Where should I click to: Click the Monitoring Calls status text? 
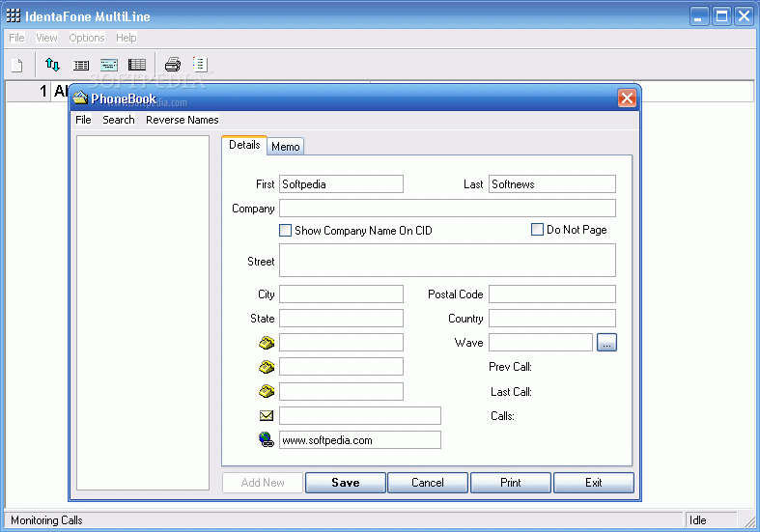[x=46, y=520]
